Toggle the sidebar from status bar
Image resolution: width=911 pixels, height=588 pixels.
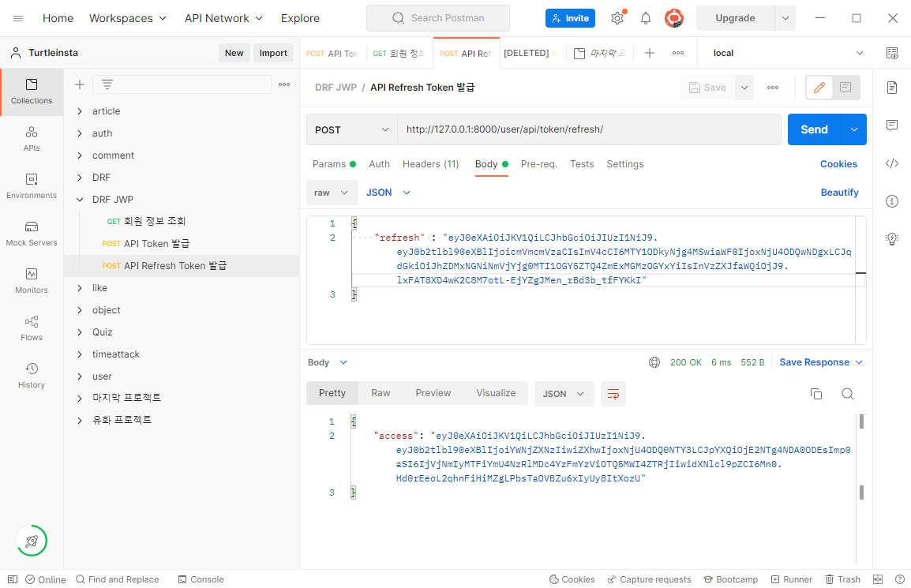click(12, 579)
